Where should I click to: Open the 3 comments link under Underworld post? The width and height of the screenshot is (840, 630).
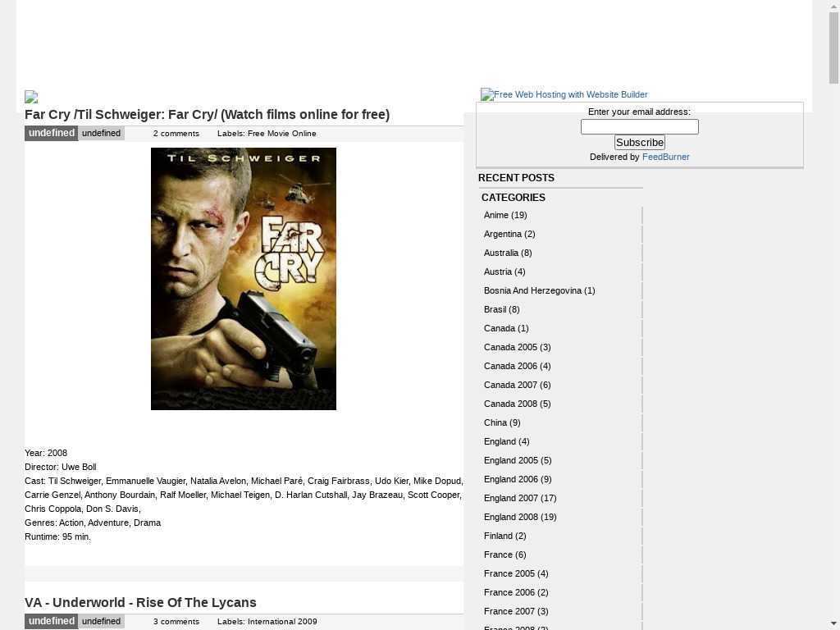point(176,622)
